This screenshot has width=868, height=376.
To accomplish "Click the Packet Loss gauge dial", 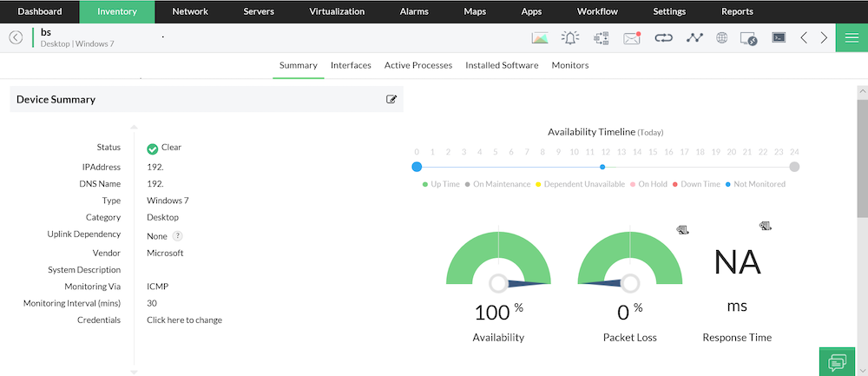I will point(630,259).
